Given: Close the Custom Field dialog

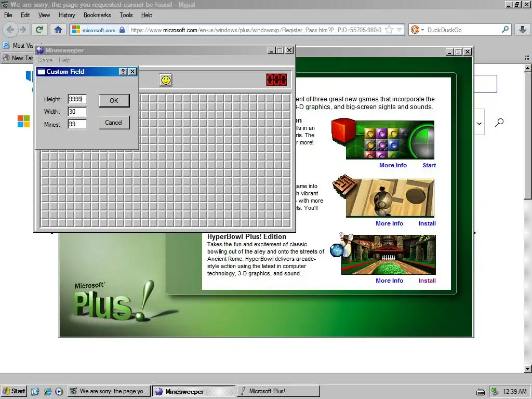Looking at the screenshot, I should (132, 72).
